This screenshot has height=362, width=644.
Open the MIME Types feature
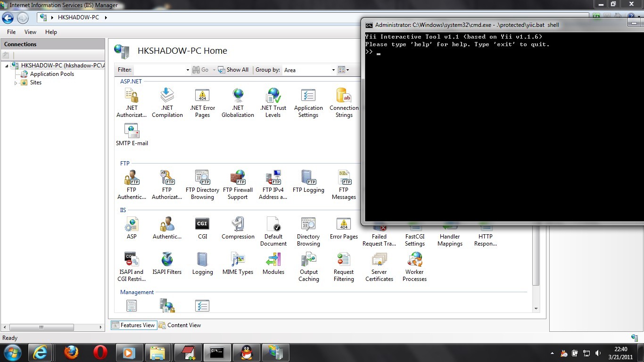coord(238,263)
